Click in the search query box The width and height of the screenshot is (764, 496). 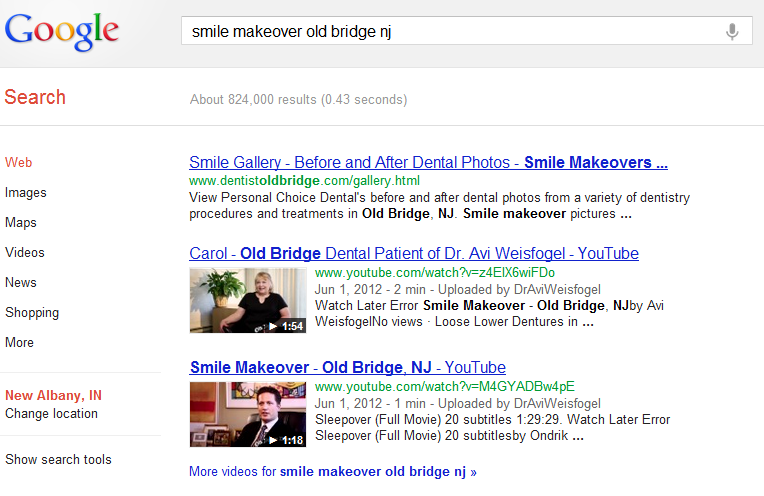453,31
